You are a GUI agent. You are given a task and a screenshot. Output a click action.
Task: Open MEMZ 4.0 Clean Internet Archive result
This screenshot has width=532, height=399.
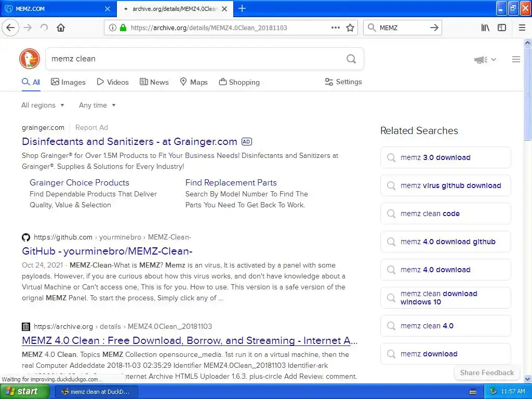(x=190, y=340)
